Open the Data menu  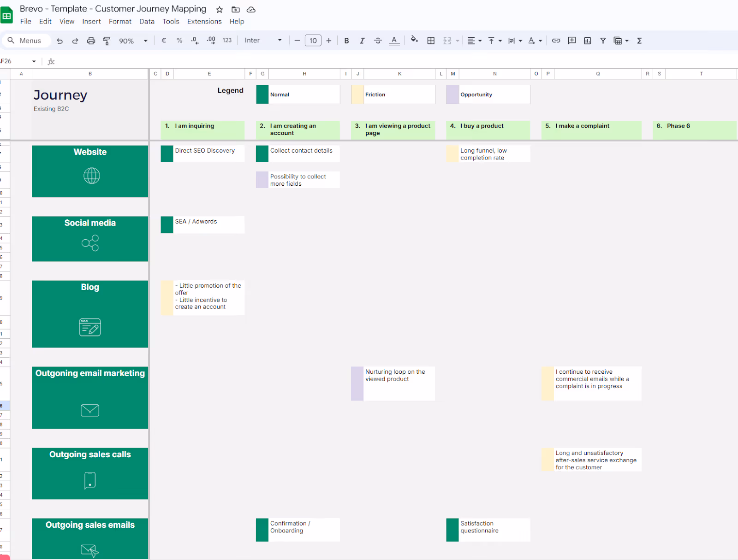tap(147, 21)
